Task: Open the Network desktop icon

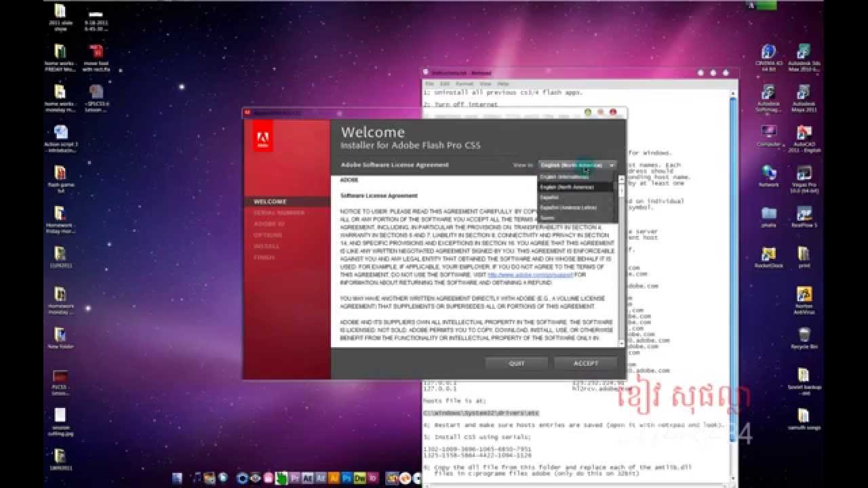Action: coord(768,176)
